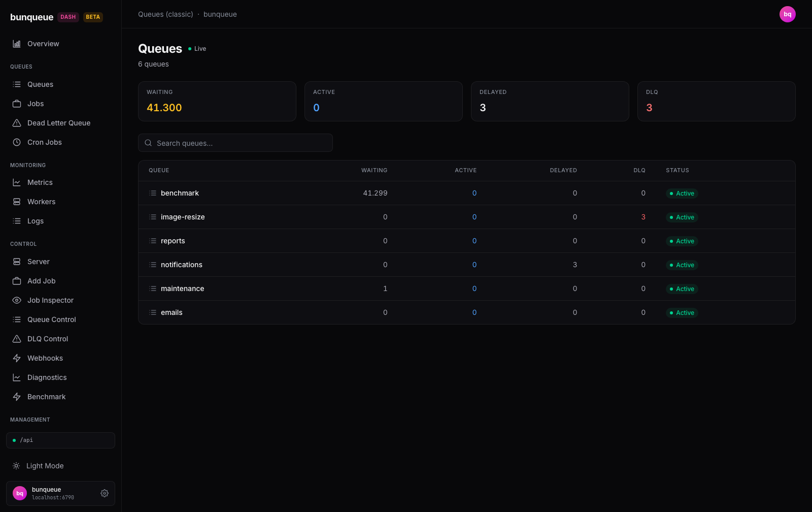Click the list icon beside maintenance queue
This screenshot has height=512, width=812.
153,289
